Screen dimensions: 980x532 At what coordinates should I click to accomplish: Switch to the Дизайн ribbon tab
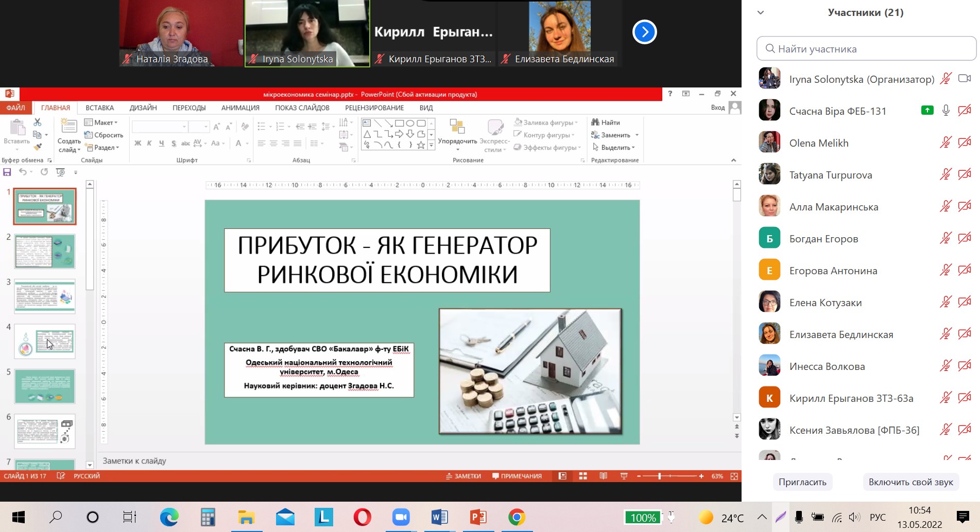(x=143, y=108)
